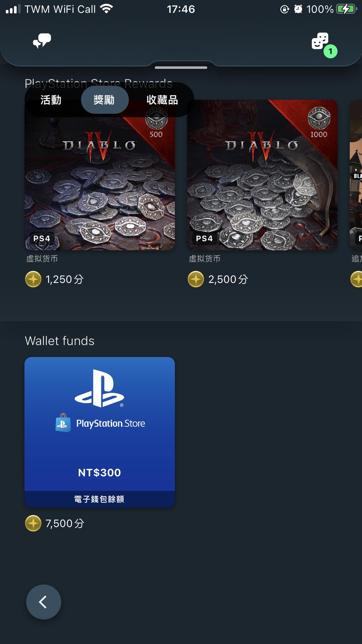Tap the 1,250分 points price

pyautogui.click(x=65, y=279)
